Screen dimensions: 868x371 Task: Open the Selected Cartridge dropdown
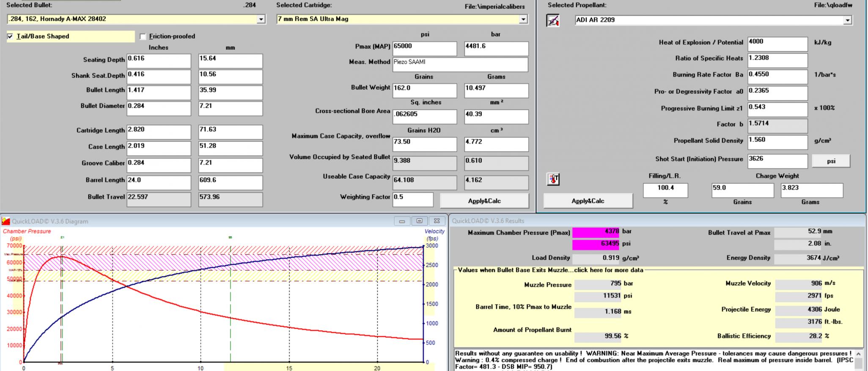(523, 19)
